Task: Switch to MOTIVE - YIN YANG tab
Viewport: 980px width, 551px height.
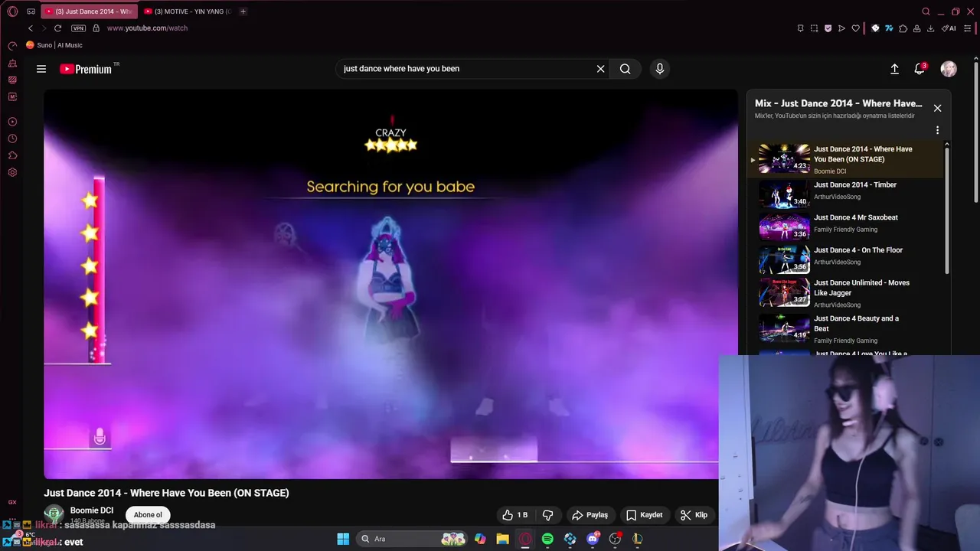Action: pyautogui.click(x=187, y=11)
